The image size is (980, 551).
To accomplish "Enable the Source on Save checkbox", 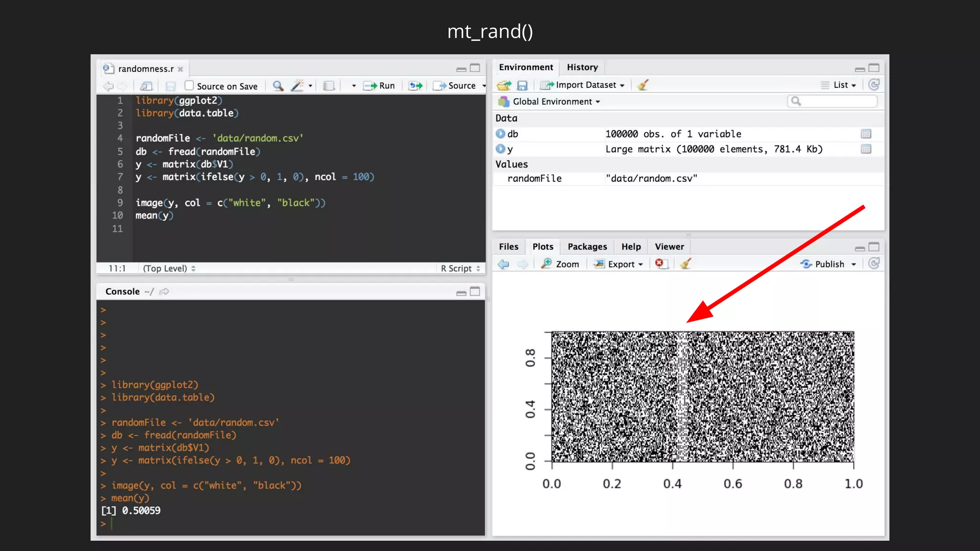I will tap(189, 86).
